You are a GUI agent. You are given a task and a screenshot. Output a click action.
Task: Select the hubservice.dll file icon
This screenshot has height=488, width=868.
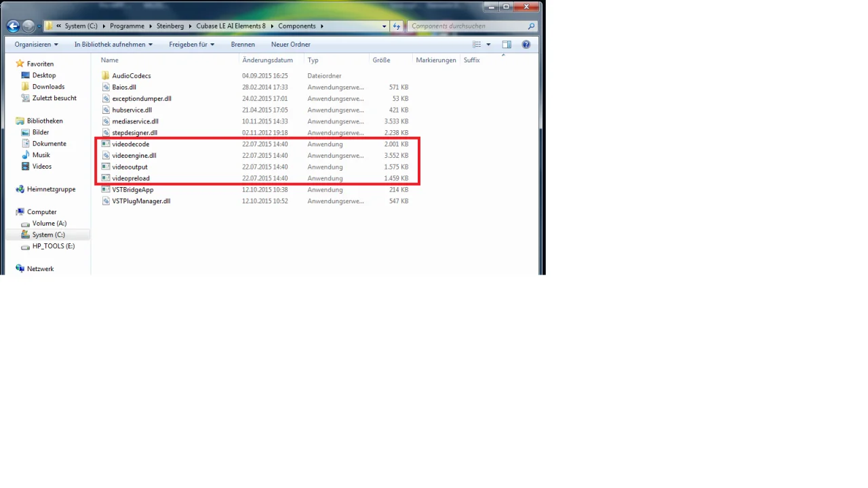[x=105, y=110]
